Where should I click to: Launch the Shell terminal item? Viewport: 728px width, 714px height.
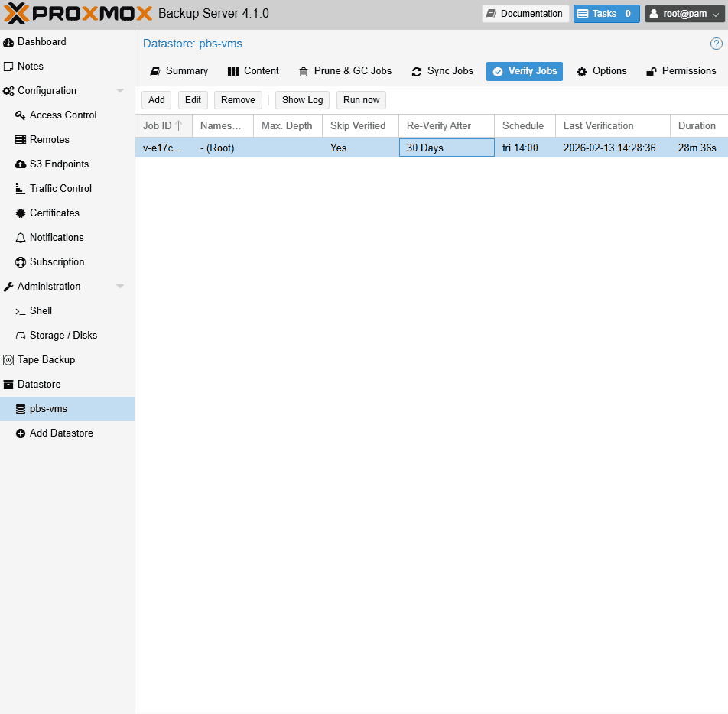[x=41, y=311]
